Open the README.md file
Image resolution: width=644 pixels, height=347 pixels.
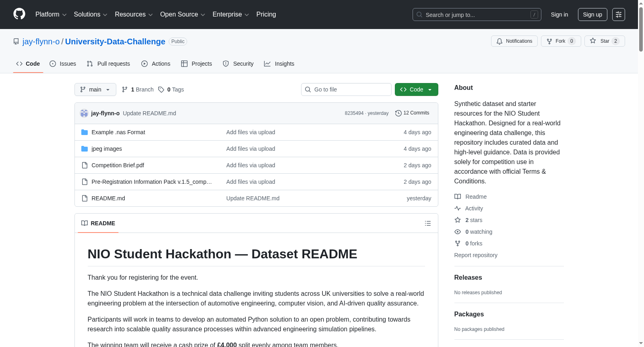point(108,198)
